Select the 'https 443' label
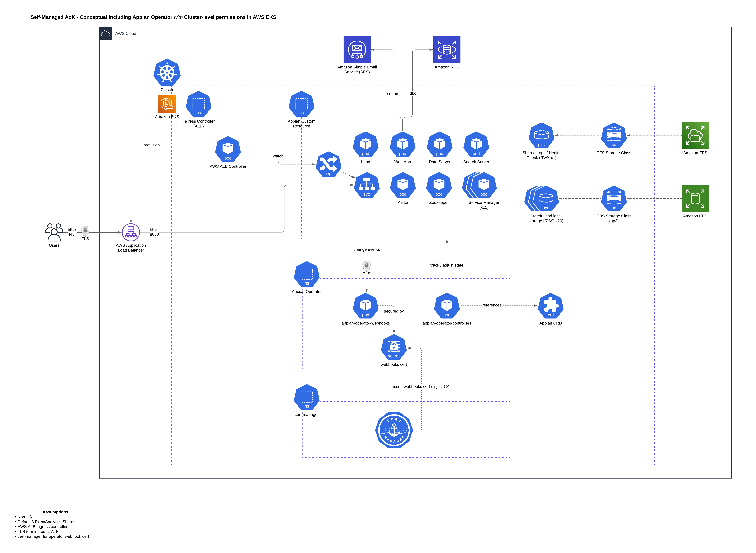This screenshot has width=756, height=553. (72, 232)
